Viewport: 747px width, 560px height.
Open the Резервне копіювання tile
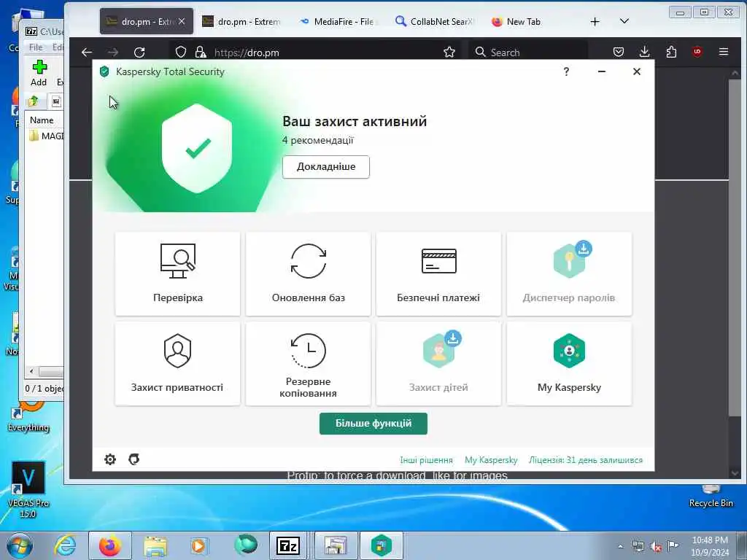(x=309, y=364)
